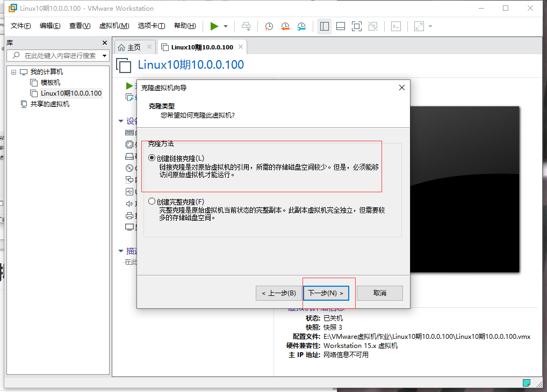This screenshot has height=392, width=547.
Task: Select 创建完整克隆(F) radio button
Action: 152,201
